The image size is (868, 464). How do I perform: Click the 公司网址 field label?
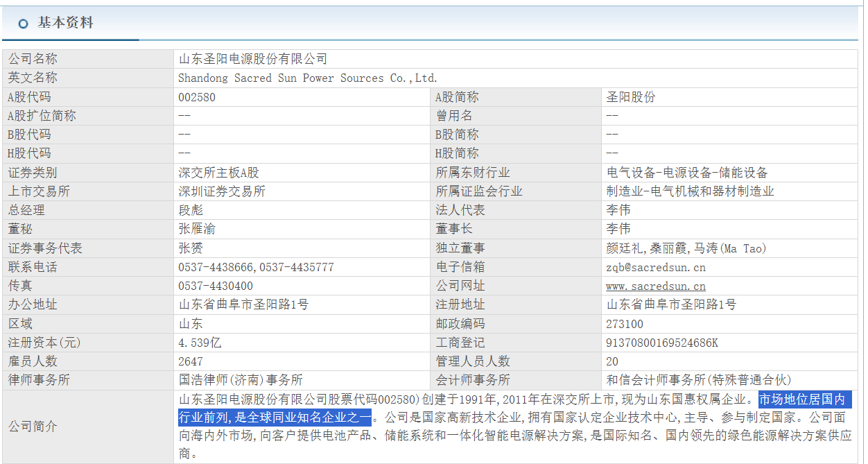point(460,286)
